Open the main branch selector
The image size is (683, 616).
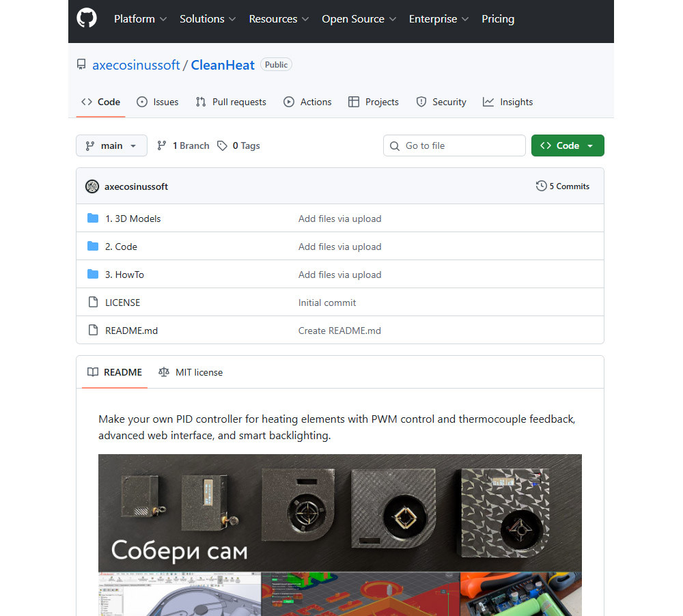[111, 145]
